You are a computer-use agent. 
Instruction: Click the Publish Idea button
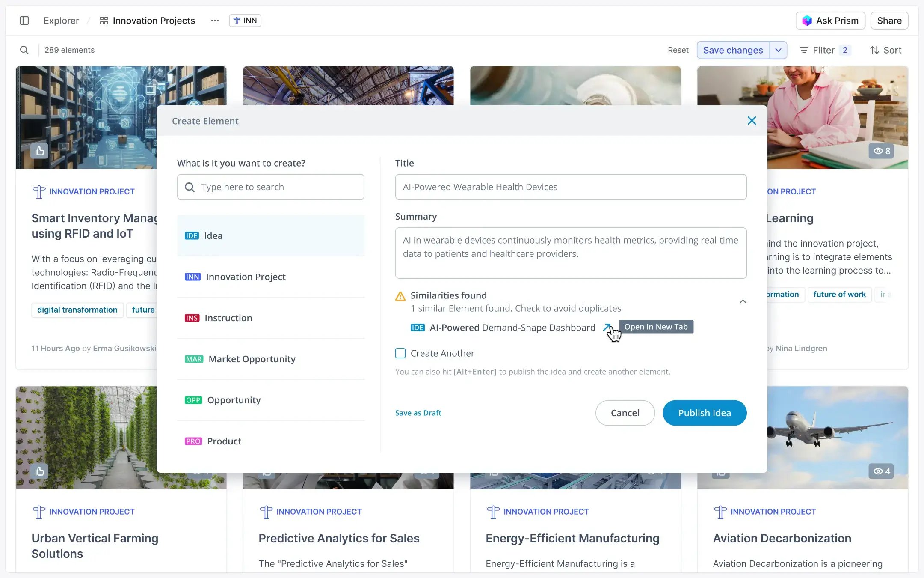704,413
